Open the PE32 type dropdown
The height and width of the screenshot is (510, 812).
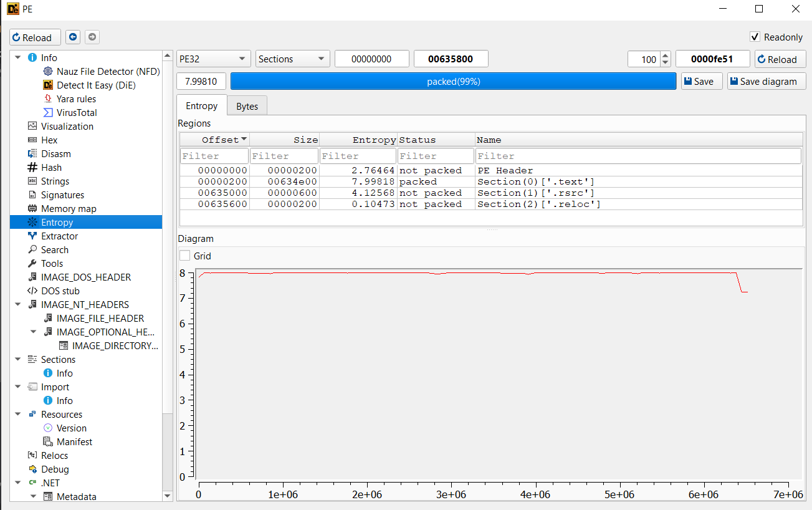pos(214,59)
